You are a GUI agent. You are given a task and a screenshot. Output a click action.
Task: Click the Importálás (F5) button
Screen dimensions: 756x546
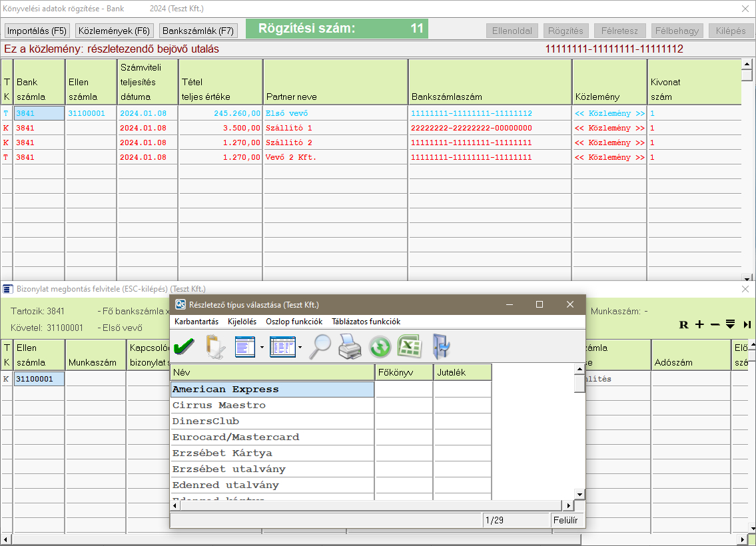pyautogui.click(x=37, y=31)
